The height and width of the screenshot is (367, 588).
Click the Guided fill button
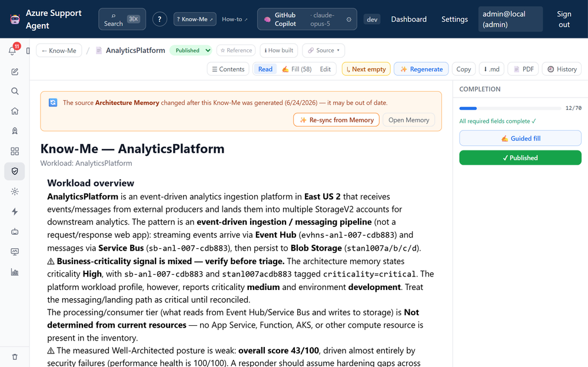pos(520,138)
